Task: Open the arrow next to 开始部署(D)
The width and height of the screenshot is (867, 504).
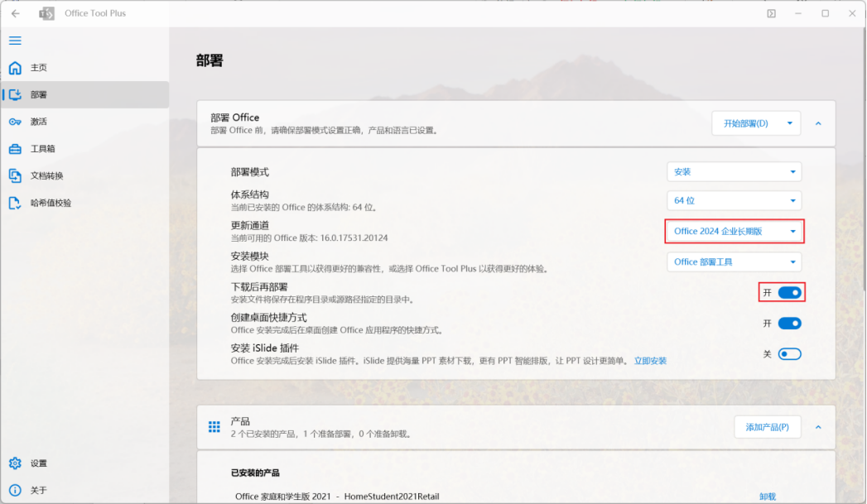Action: [x=790, y=123]
